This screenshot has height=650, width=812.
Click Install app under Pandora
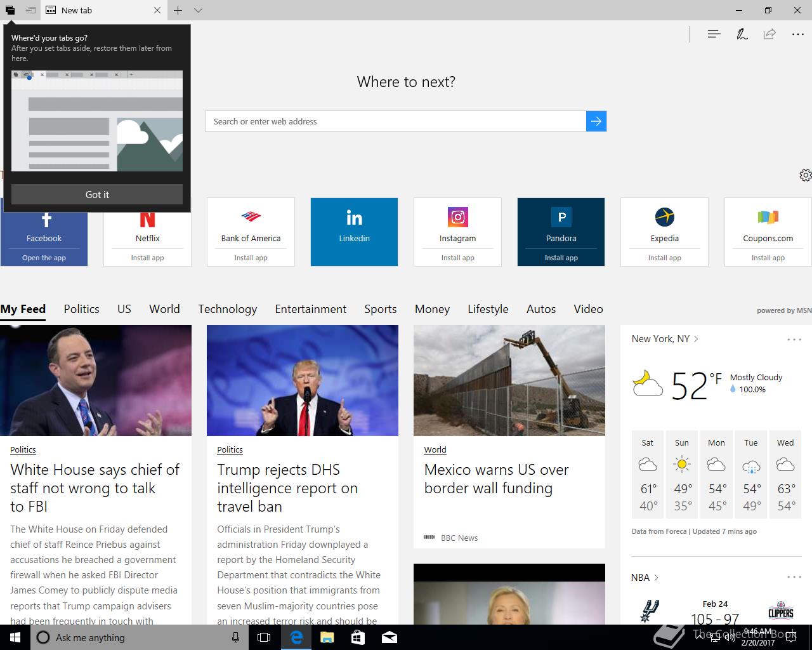pyautogui.click(x=561, y=258)
